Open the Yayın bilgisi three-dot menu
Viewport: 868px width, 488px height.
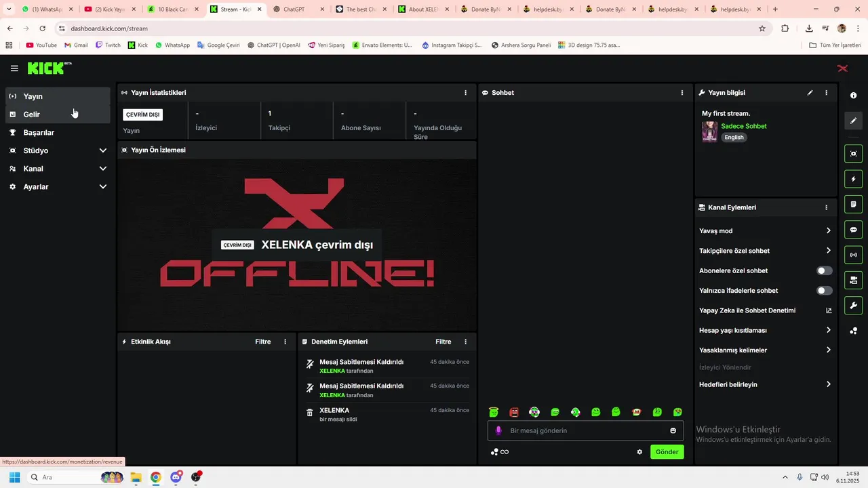[x=826, y=93]
